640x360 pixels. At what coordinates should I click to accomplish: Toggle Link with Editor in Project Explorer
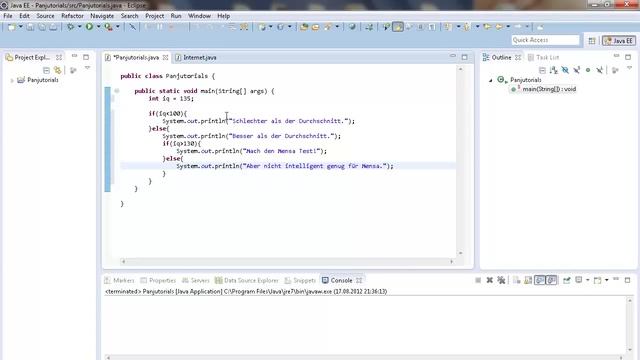pyautogui.click(x=58, y=70)
